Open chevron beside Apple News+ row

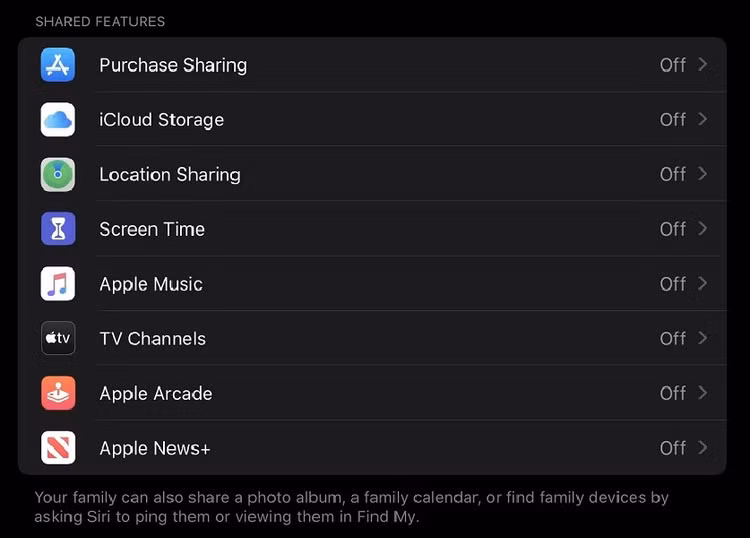point(703,448)
